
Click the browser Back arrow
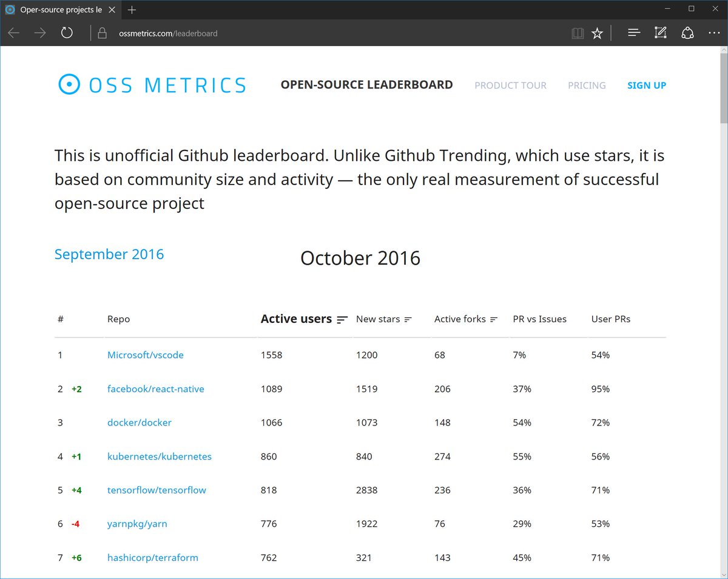(13, 33)
